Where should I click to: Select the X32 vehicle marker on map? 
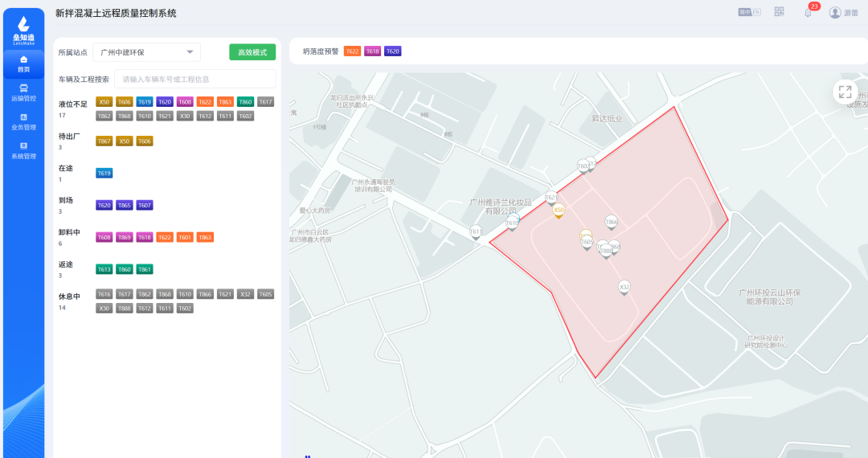624,288
